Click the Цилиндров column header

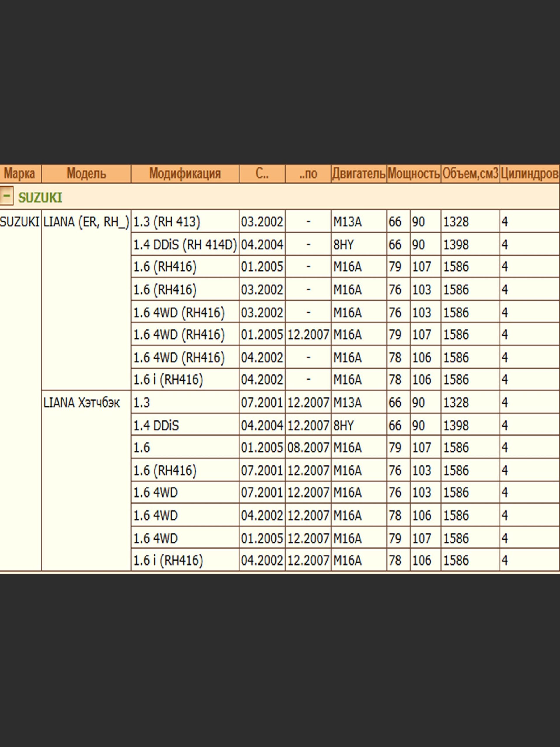(x=529, y=174)
